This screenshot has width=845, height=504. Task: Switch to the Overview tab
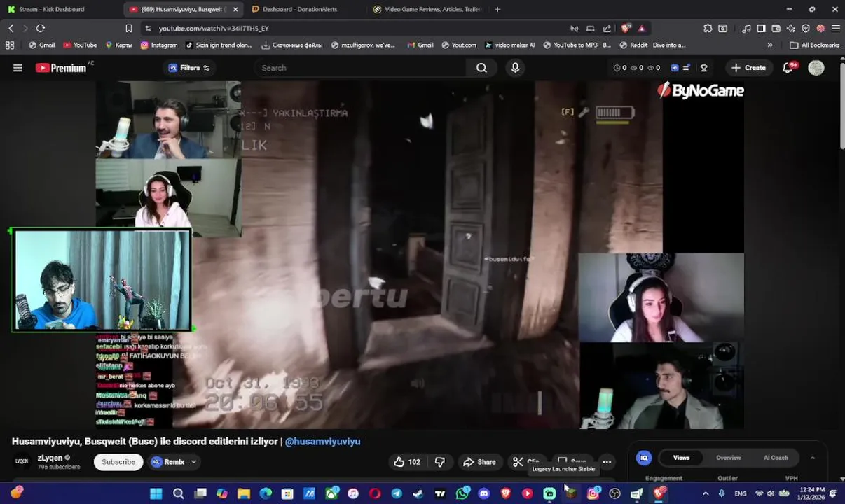728,458
